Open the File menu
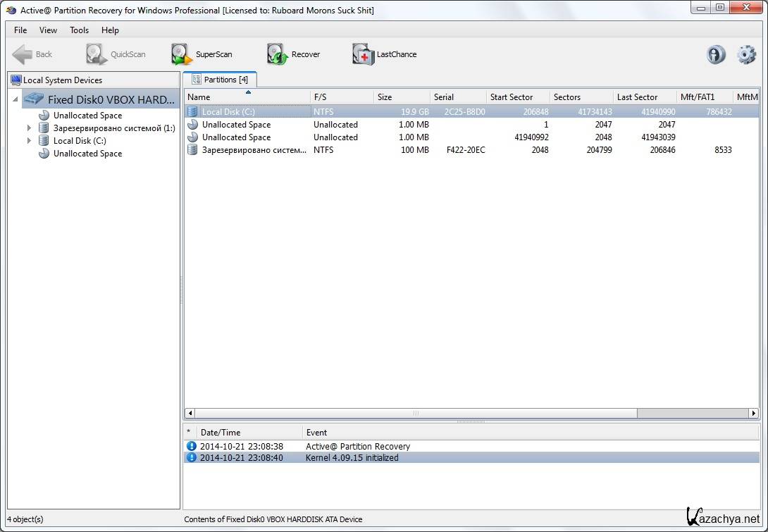This screenshot has height=532, width=768. coord(20,30)
